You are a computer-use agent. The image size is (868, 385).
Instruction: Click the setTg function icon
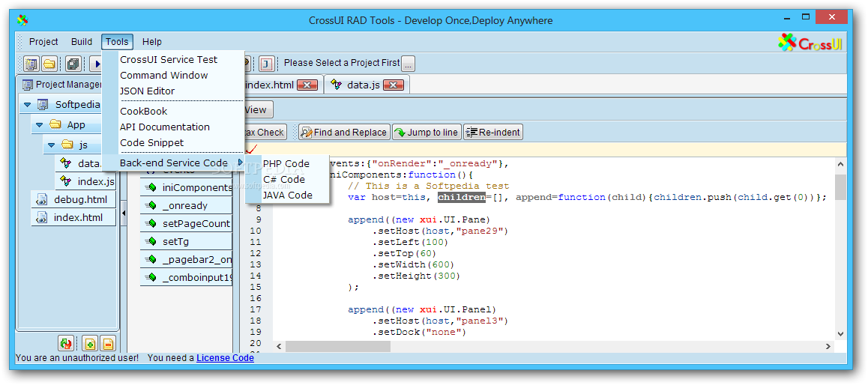151,242
